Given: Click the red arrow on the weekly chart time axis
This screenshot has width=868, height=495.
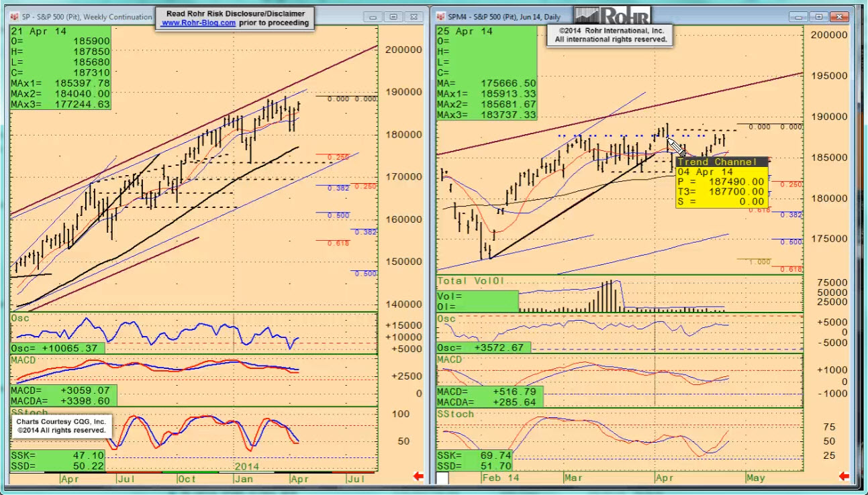Looking at the screenshot, I should [418, 477].
